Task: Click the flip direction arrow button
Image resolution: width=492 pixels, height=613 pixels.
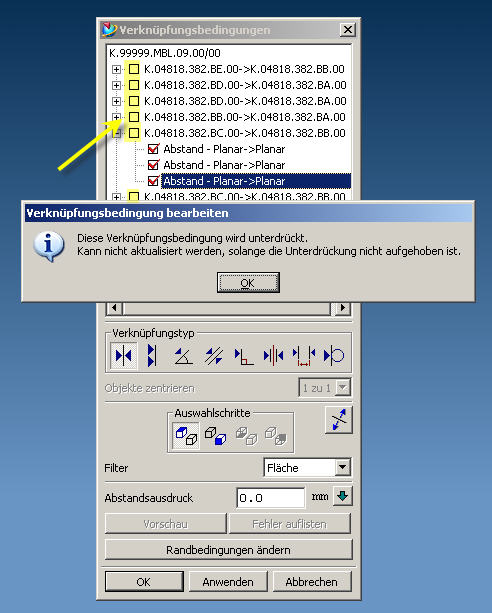Action: [x=339, y=420]
